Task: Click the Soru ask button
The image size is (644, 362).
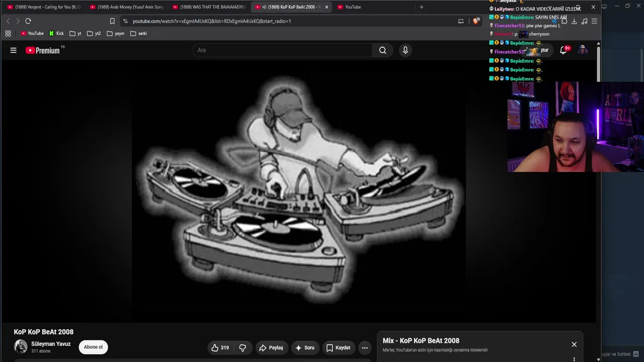Action: click(305, 348)
